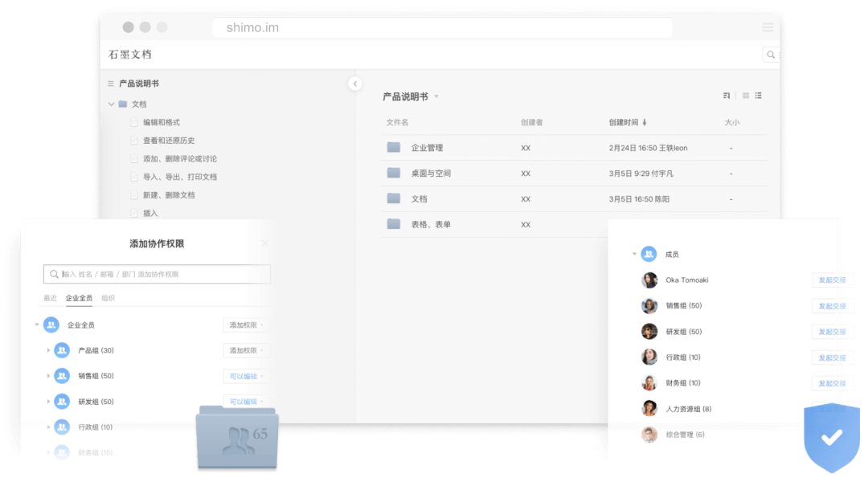868x486 pixels.
Task: Switch to grid view in file panel
Action: (746, 95)
